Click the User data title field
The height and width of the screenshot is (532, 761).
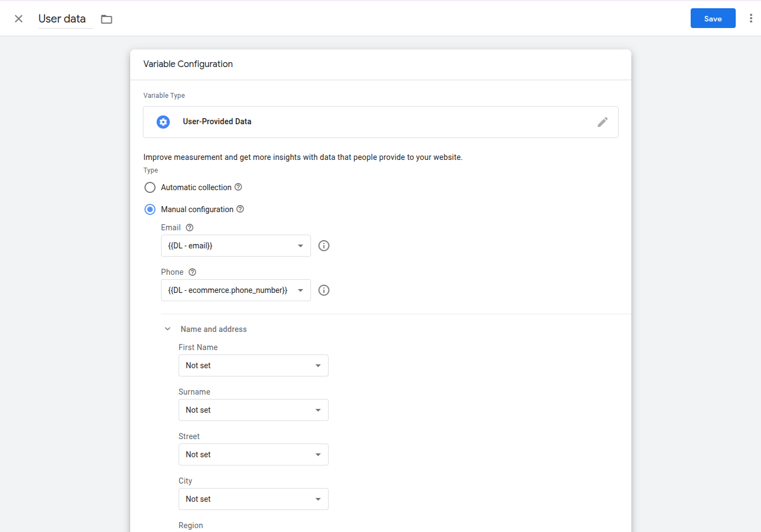(x=62, y=18)
